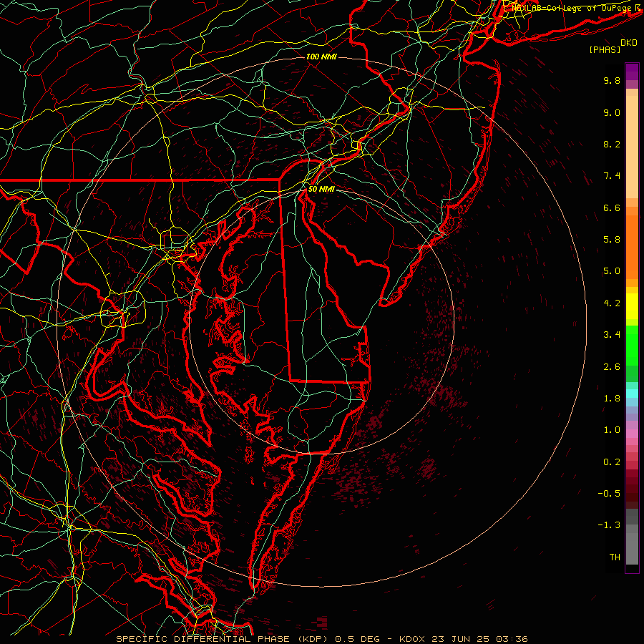Click the 7.4 scale value
The height and width of the screenshot is (644, 644).
click(x=612, y=176)
